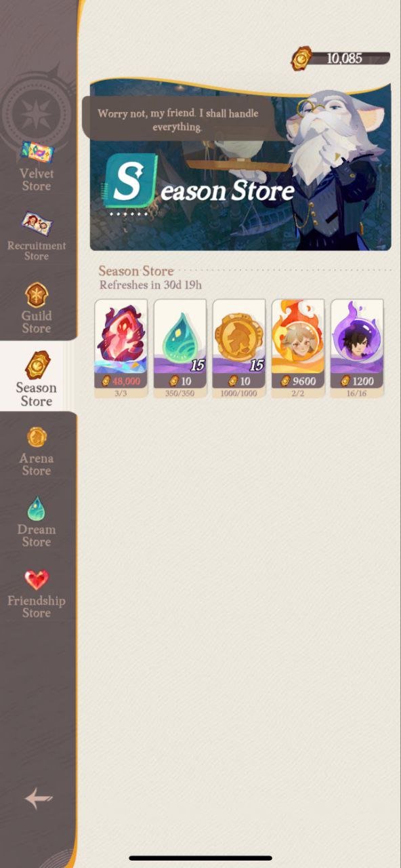Select the gold coin item costing 10
This screenshot has height=868, width=401.
[239, 349]
